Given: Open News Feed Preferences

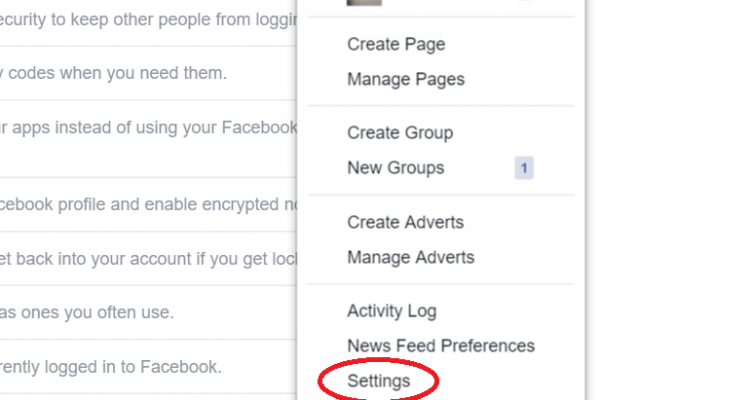Looking at the screenshot, I should pos(441,346).
